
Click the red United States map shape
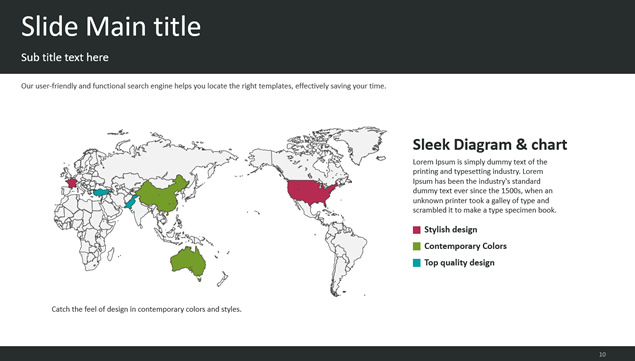point(311,193)
